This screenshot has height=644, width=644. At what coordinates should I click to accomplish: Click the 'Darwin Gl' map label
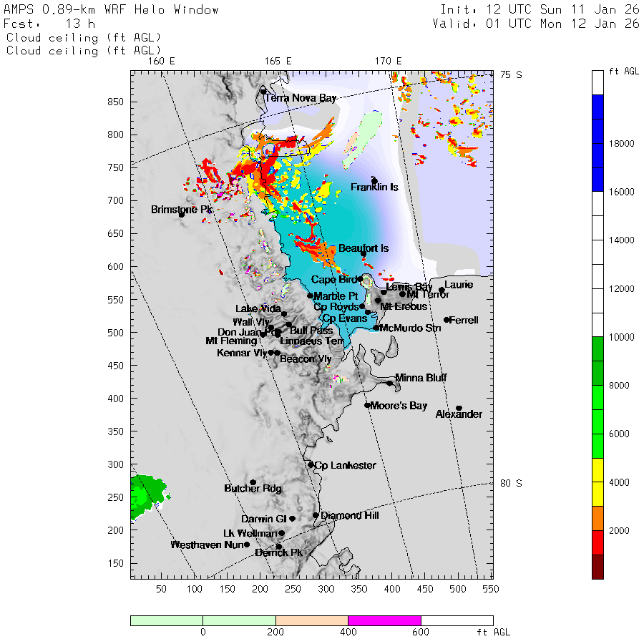coord(263,519)
